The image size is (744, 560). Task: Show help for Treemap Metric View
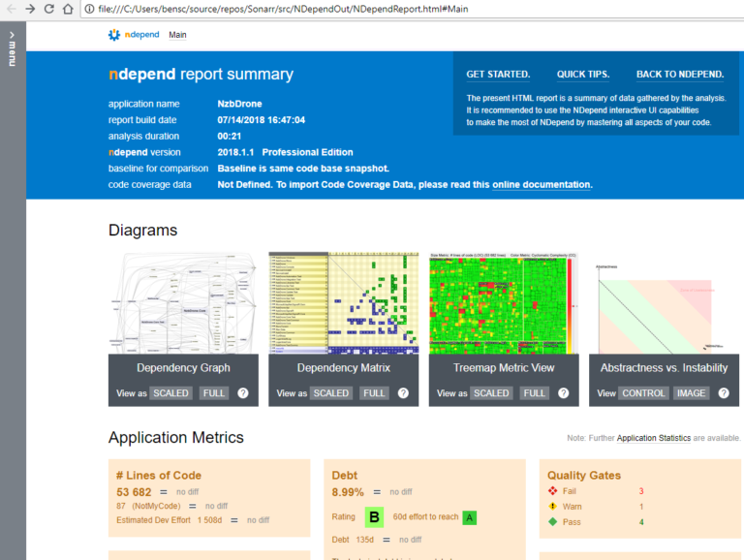tap(563, 393)
